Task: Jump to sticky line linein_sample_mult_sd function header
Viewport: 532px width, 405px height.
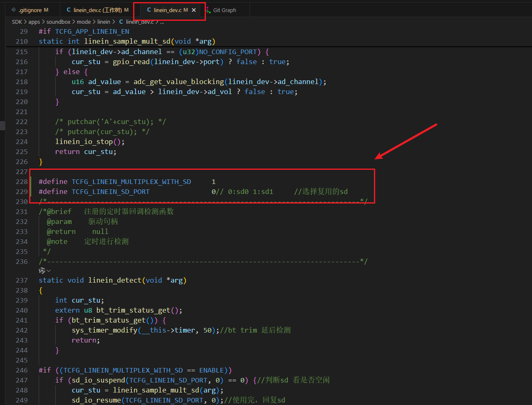Action: point(127,41)
